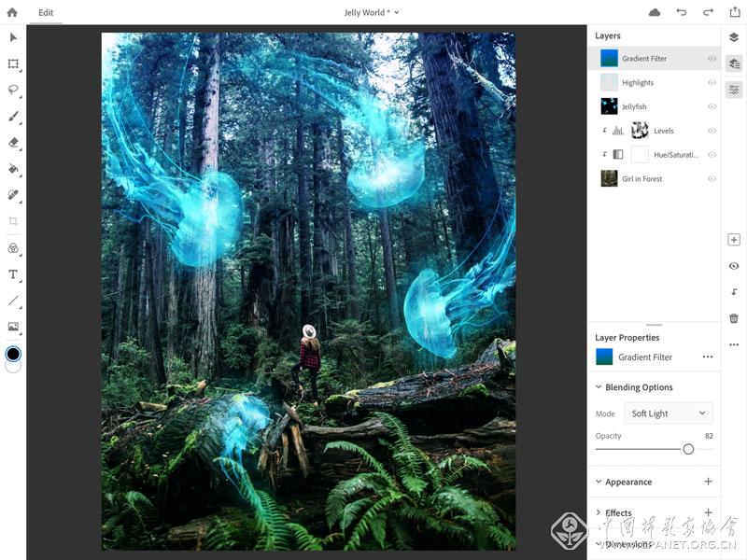Collapse the Blending Options section
Viewport: 747px width, 560px height.
click(x=599, y=387)
